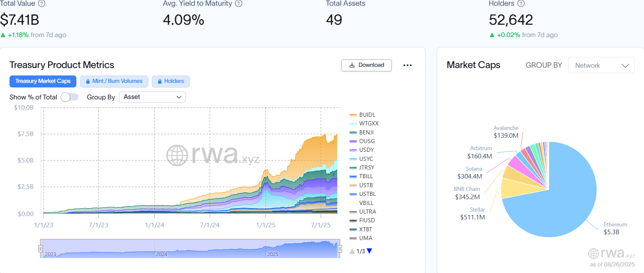Click the Download button
644x273 pixels.
click(367, 65)
